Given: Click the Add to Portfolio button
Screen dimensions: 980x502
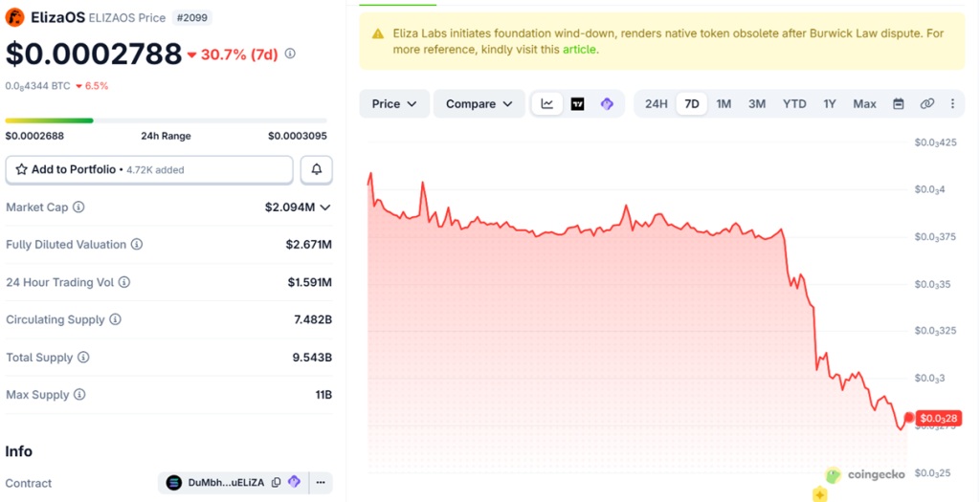Looking at the screenshot, I should [x=148, y=170].
